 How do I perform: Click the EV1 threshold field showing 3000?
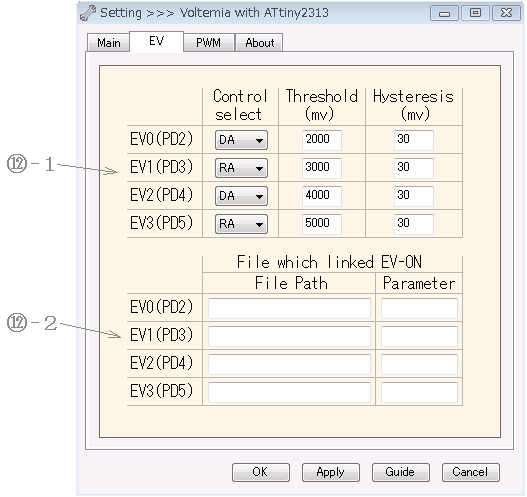[322, 168]
